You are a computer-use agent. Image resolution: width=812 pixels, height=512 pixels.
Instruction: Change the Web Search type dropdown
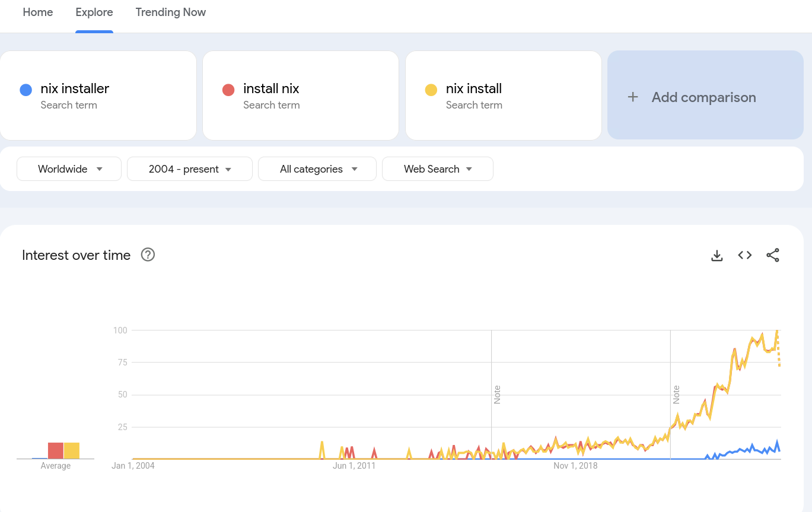(438, 169)
